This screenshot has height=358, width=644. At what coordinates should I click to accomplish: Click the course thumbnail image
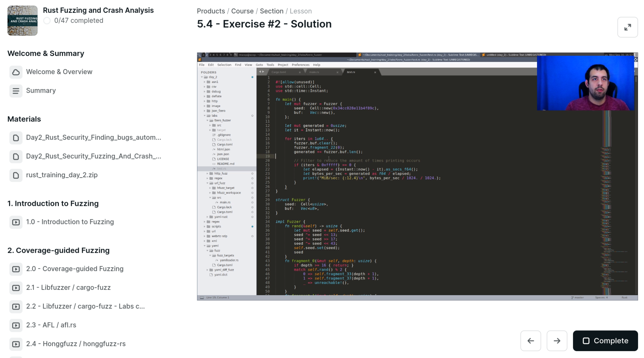point(22,20)
